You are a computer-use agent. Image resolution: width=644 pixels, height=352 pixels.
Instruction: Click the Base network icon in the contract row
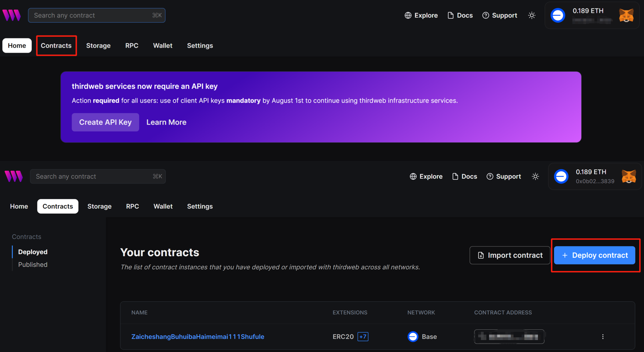coord(412,337)
